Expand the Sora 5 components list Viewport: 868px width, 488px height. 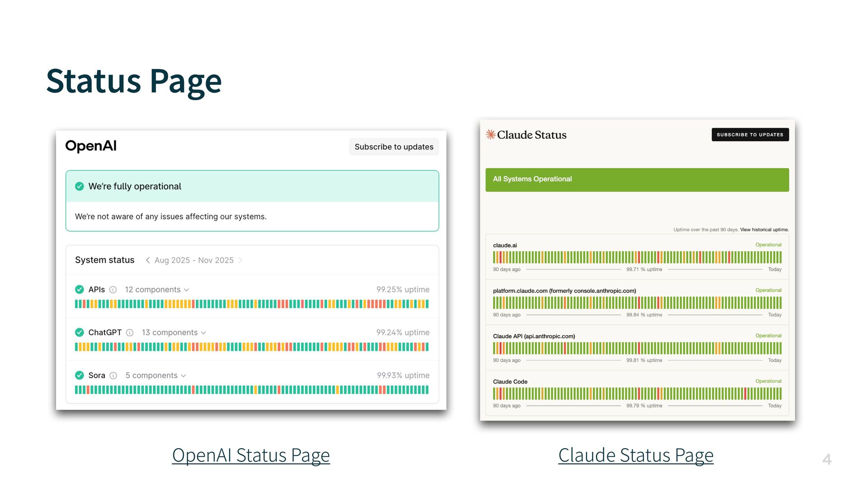(x=156, y=375)
